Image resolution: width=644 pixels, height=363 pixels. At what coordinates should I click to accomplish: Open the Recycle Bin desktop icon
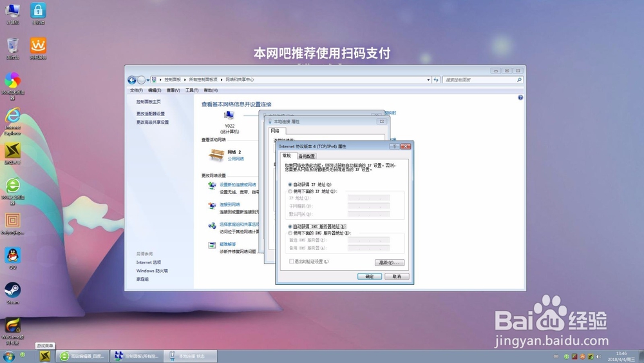13,48
